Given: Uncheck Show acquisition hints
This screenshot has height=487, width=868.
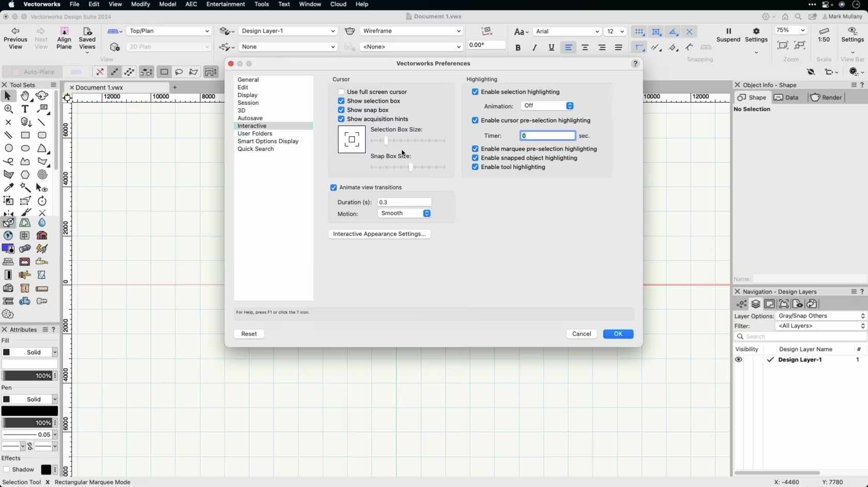Looking at the screenshot, I should [x=341, y=119].
